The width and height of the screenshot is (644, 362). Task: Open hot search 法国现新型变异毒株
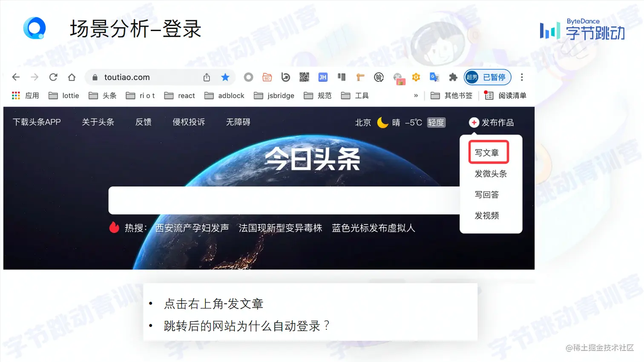280,228
